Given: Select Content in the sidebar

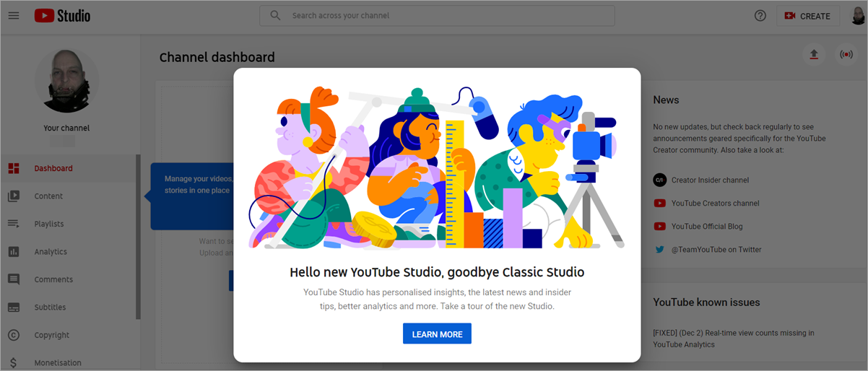Looking at the screenshot, I should tap(48, 196).
